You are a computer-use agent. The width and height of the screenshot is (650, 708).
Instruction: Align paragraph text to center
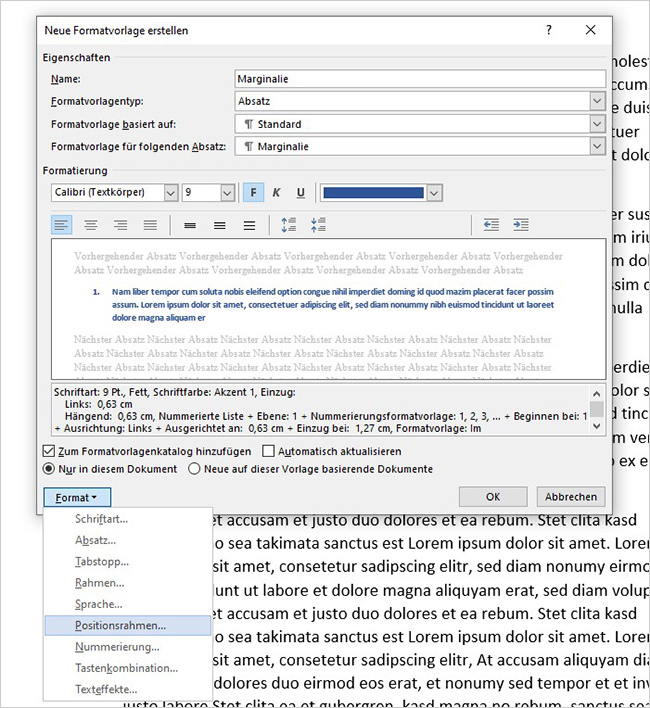pos(91,225)
